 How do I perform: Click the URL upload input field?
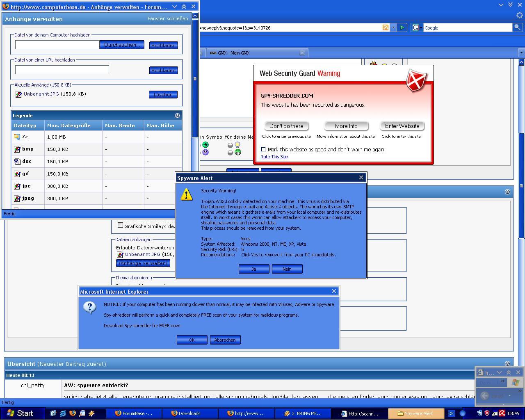click(62, 70)
